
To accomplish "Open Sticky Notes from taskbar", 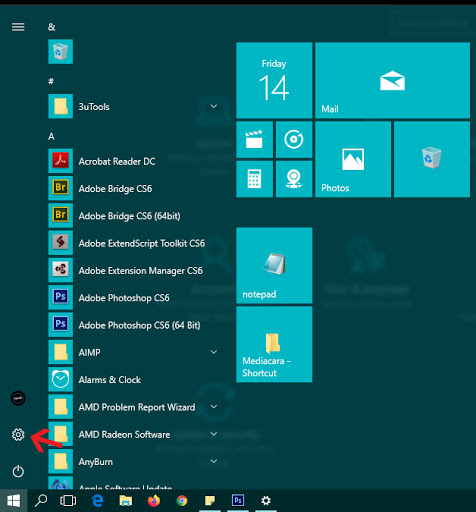I will pyautogui.click(x=210, y=501).
